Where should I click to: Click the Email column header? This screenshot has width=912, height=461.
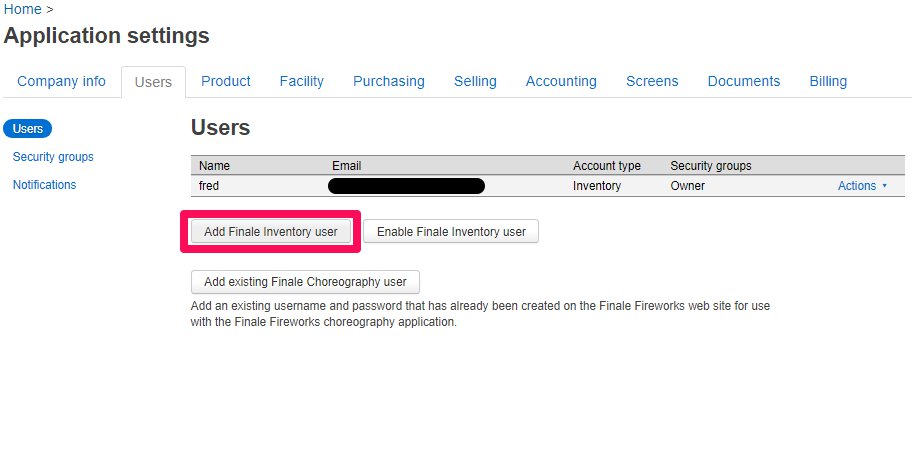[x=346, y=166]
